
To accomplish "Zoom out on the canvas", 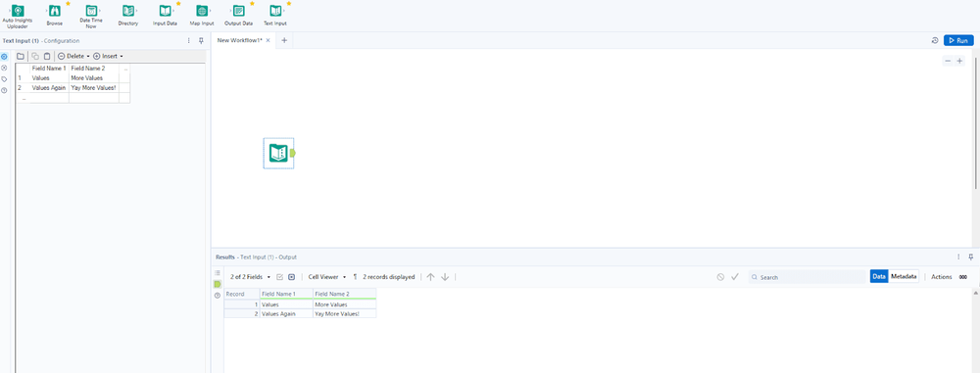I will (x=948, y=61).
